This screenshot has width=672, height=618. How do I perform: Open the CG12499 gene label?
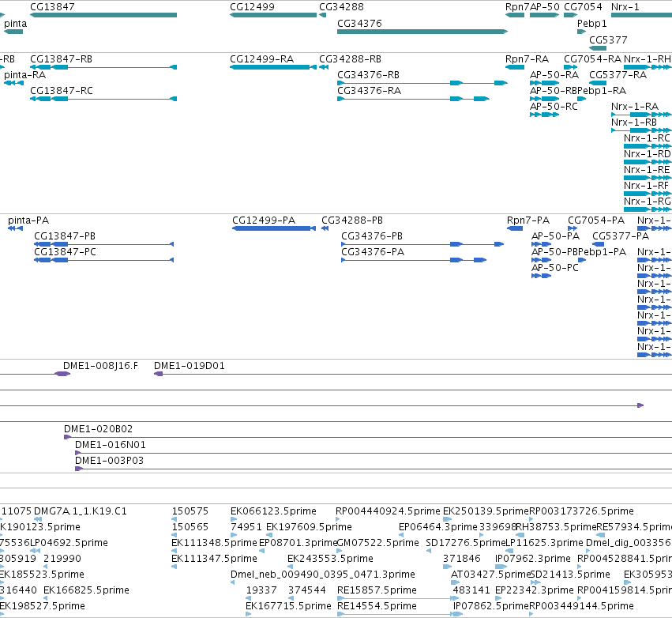click(x=252, y=7)
